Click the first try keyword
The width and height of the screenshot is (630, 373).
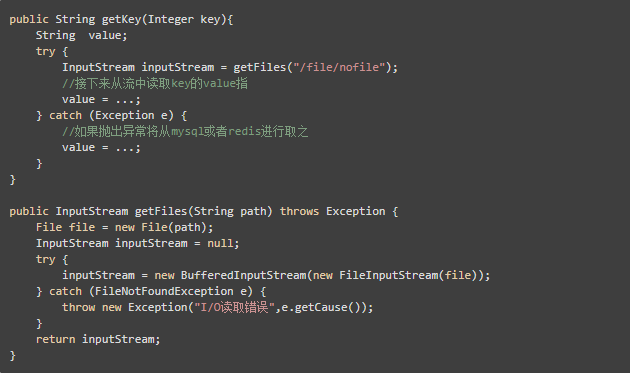(45, 51)
